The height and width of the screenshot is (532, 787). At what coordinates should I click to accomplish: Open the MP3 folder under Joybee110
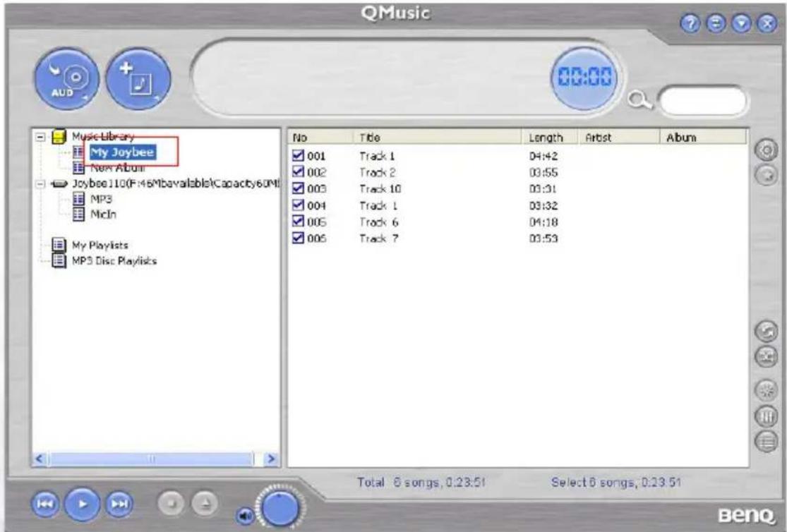(102, 199)
